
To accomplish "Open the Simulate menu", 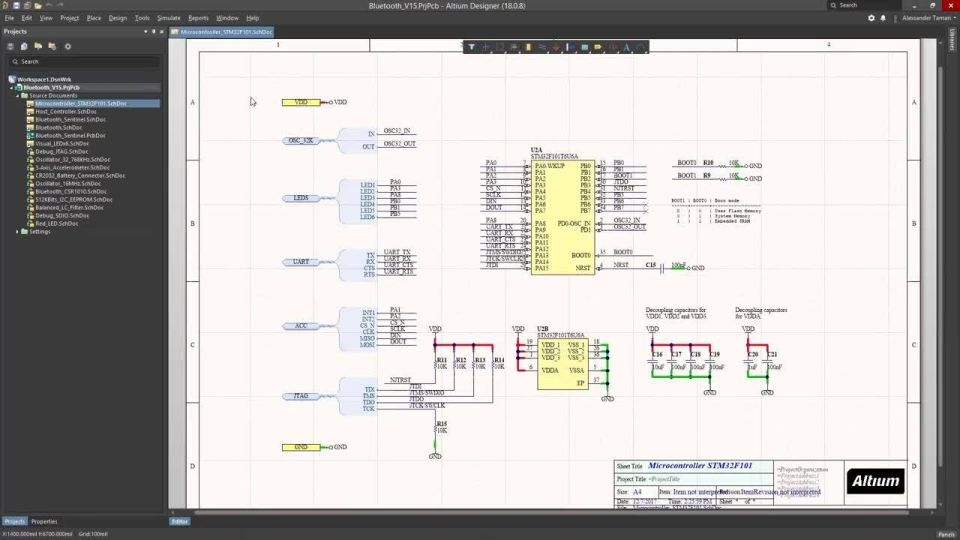I will coord(168,18).
